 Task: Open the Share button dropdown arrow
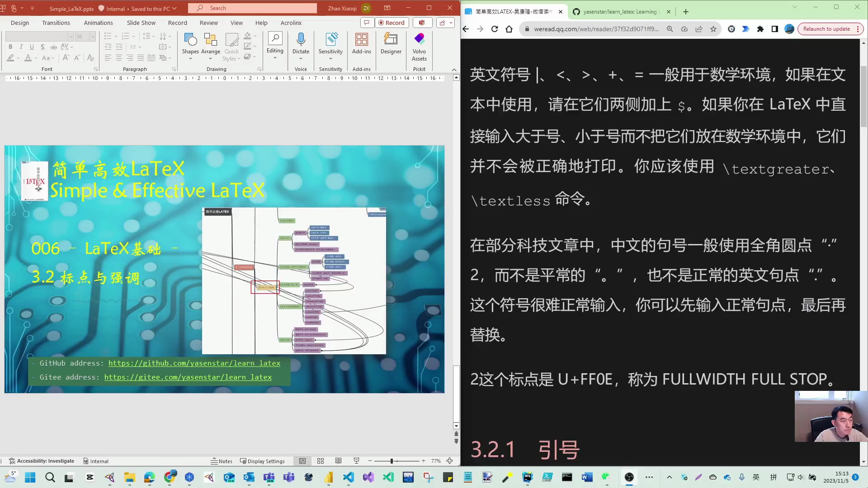[451, 23]
